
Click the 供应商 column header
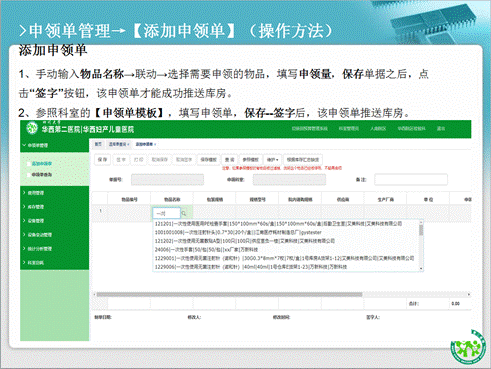pyautogui.click(x=343, y=199)
